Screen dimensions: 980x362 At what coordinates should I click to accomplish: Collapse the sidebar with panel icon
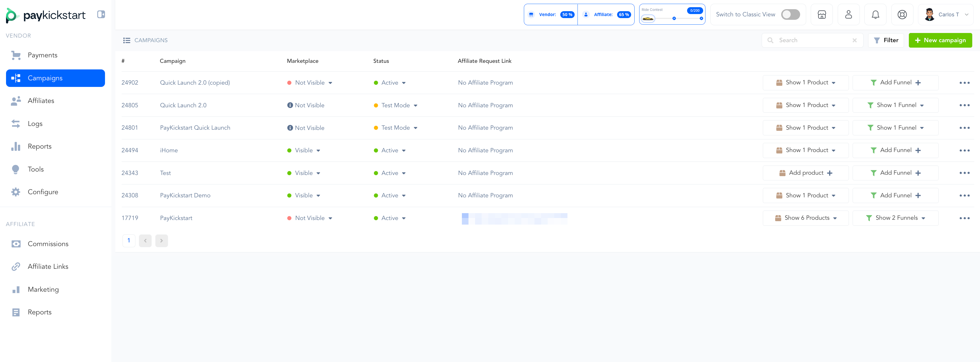[101, 14]
